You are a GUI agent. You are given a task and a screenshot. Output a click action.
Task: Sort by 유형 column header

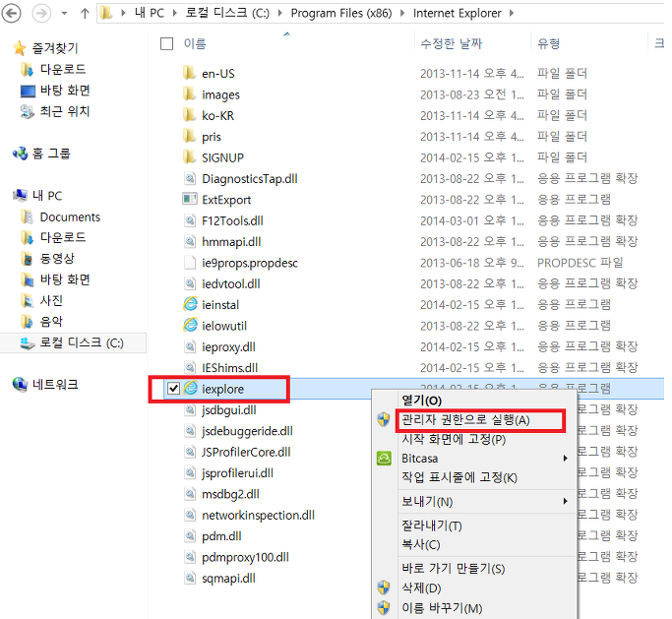[549, 43]
